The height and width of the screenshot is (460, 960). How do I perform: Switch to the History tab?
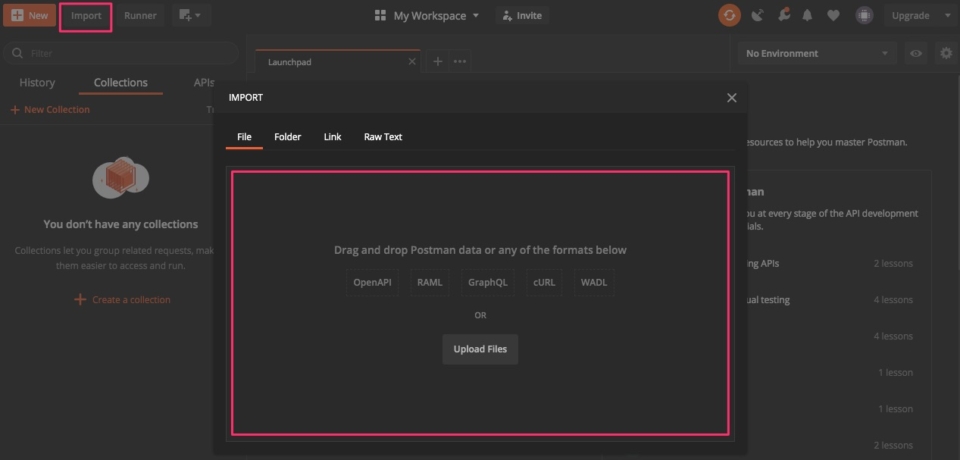point(37,83)
